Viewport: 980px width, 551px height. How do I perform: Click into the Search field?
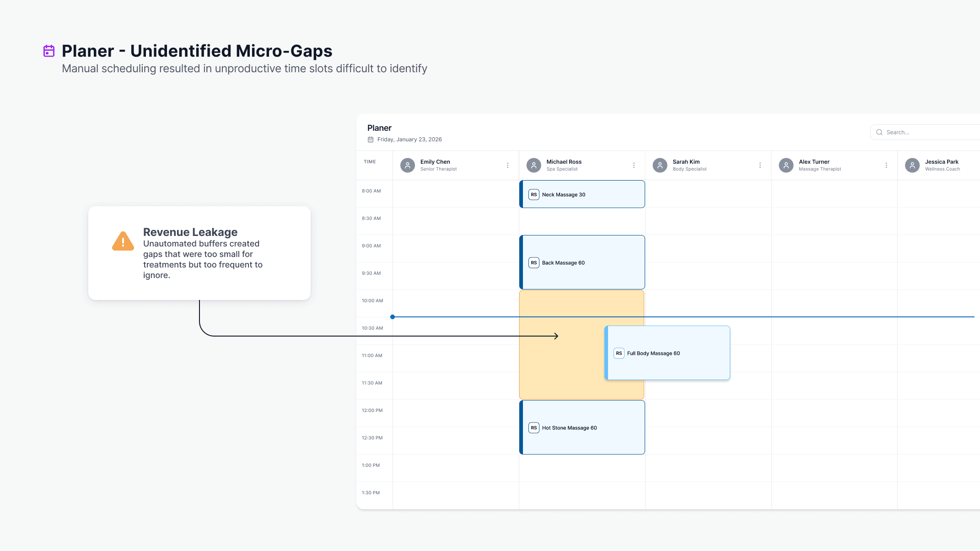click(x=929, y=132)
